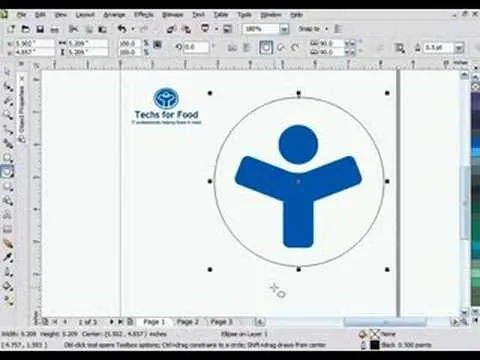
Task: Open the Snap to dropdown
Action: [x=313, y=29]
